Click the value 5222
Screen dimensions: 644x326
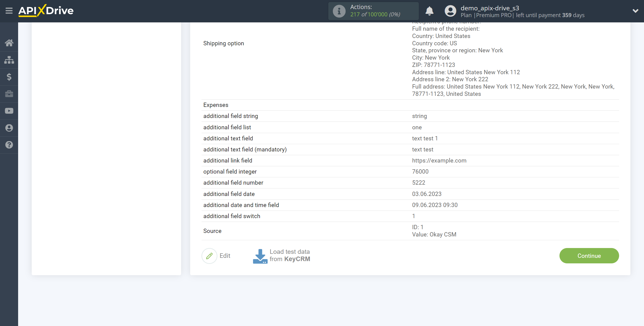[x=419, y=183]
